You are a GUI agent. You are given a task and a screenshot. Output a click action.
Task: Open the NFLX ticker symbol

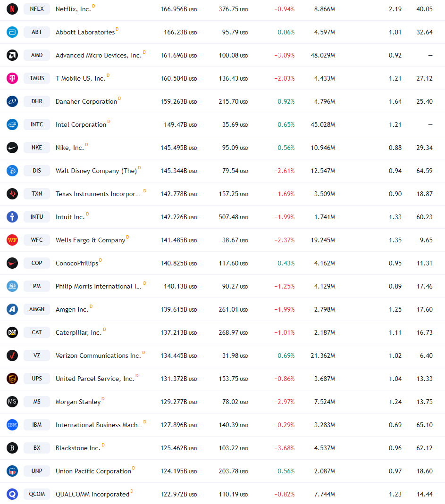(x=37, y=9)
